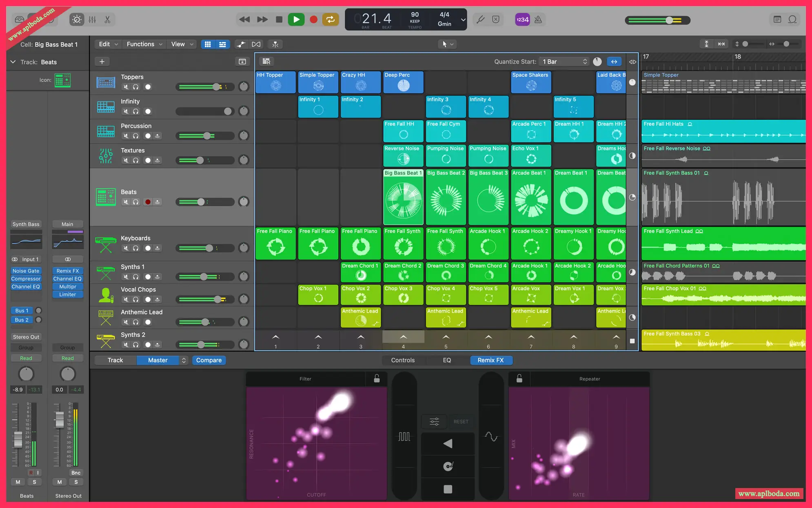Switch to Live Loops grid view

[208, 44]
